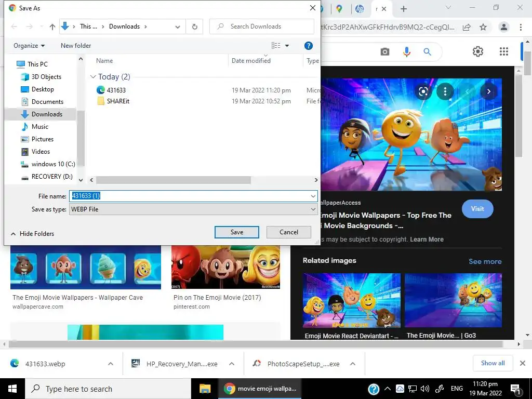
Task: Open the File name dropdown arrow
Action: [x=313, y=196]
